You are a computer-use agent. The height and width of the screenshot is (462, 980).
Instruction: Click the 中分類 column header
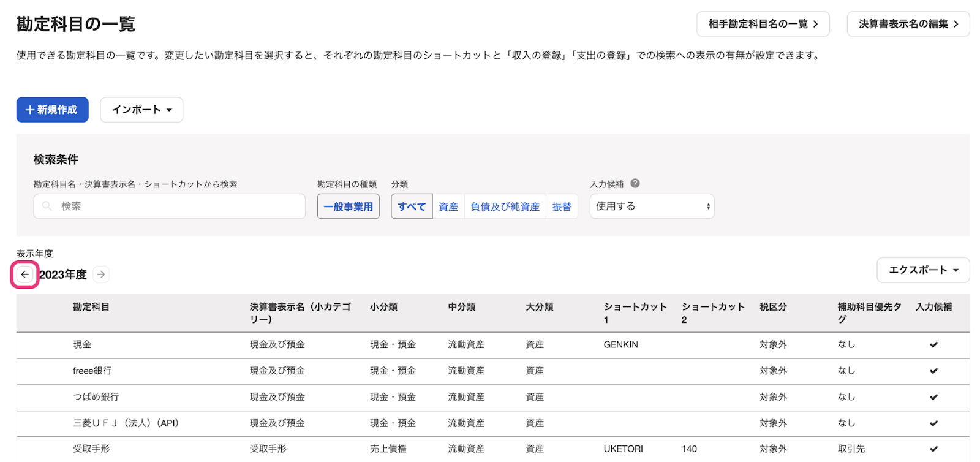[x=462, y=307]
